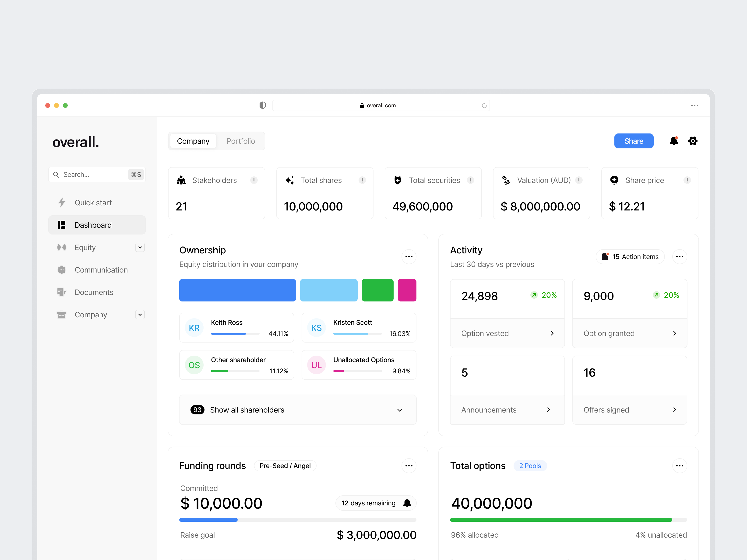747x560 pixels.
Task: Select the Quick start lightning icon
Action: [x=61, y=203]
